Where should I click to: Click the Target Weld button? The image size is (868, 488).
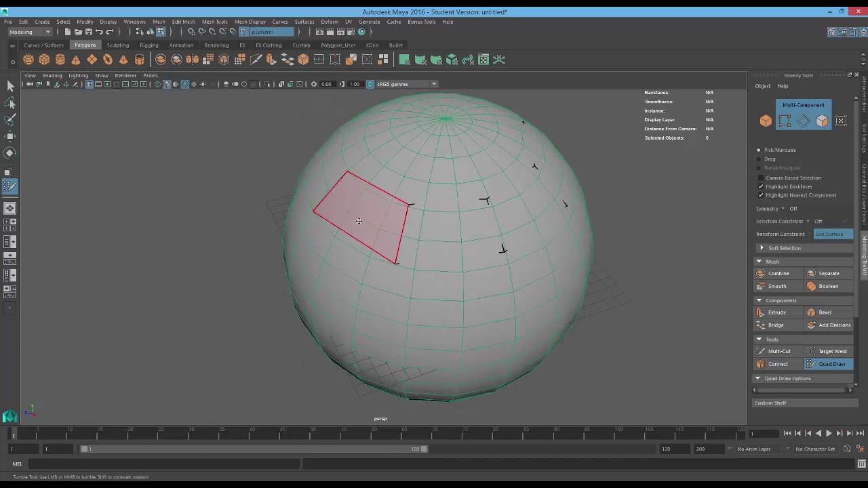pyautogui.click(x=831, y=351)
